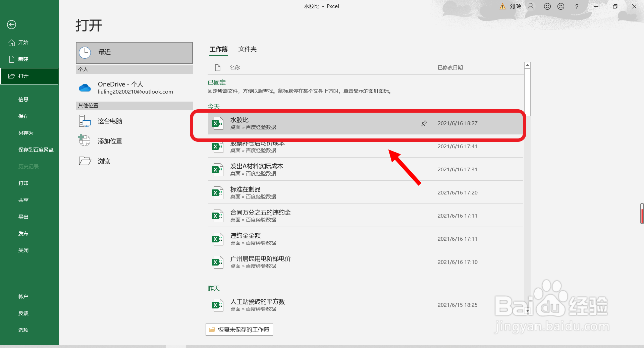Select the 工作簿 tab

(218, 49)
